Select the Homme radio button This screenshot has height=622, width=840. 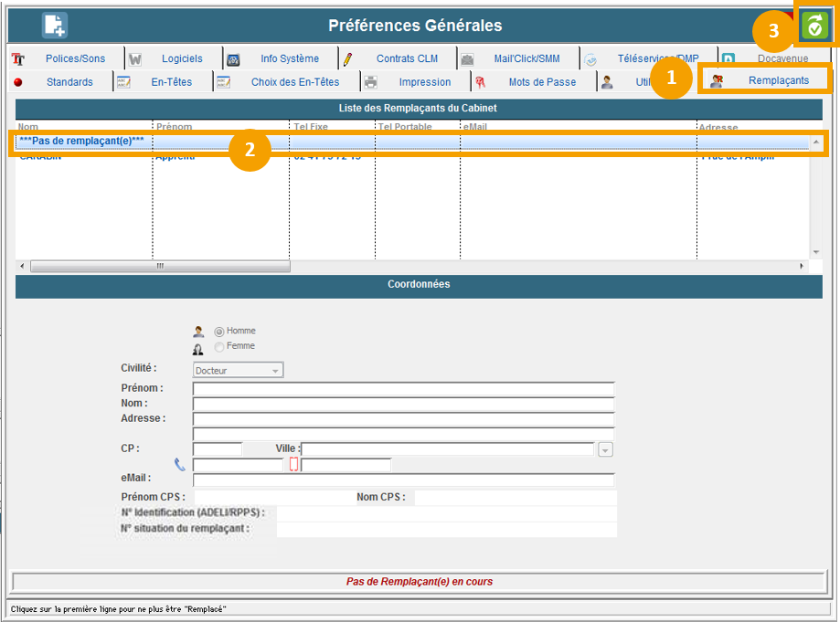pos(219,332)
